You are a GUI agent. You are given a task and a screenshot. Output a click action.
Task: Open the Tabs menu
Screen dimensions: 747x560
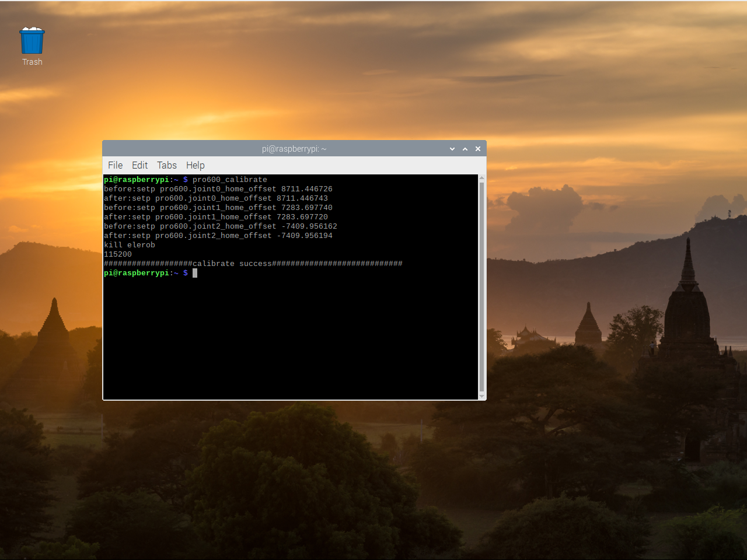[166, 165]
